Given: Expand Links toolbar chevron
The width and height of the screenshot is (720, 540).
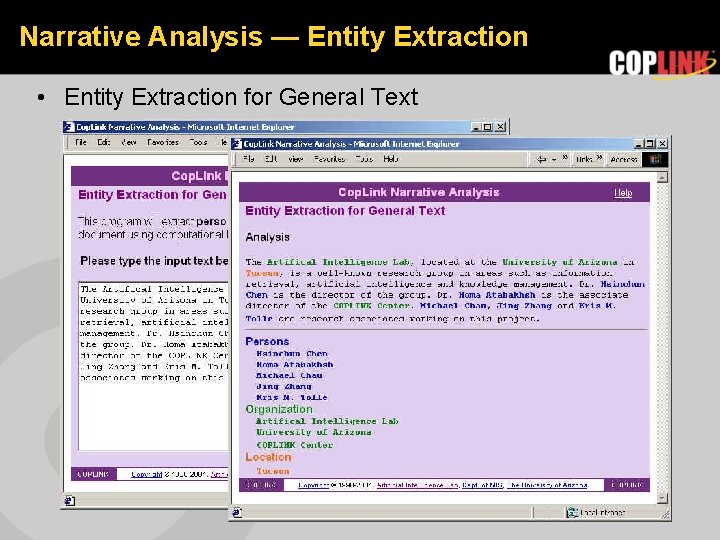Looking at the screenshot, I should [x=599, y=158].
